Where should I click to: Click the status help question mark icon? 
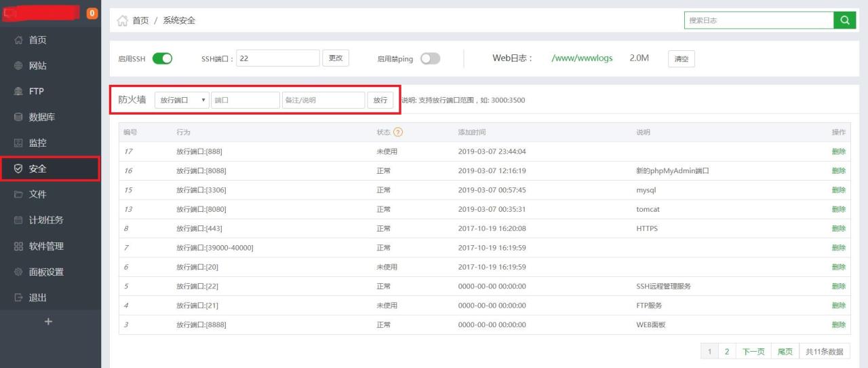(398, 132)
